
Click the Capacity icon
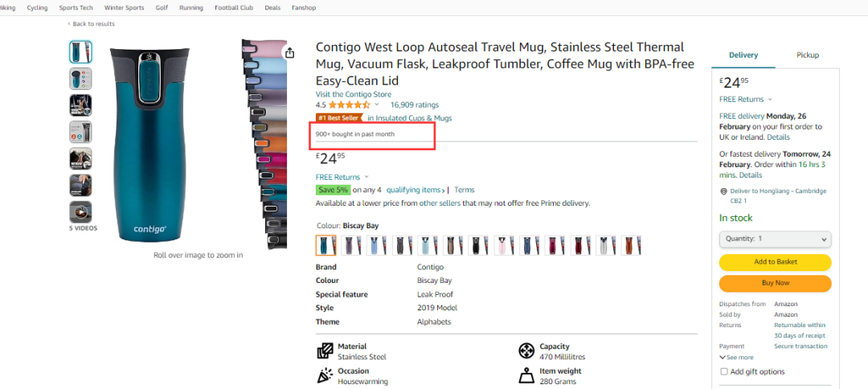click(526, 350)
